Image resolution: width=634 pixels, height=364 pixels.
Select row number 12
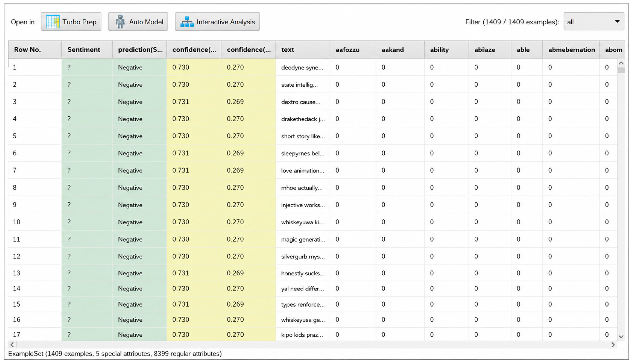coord(35,257)
